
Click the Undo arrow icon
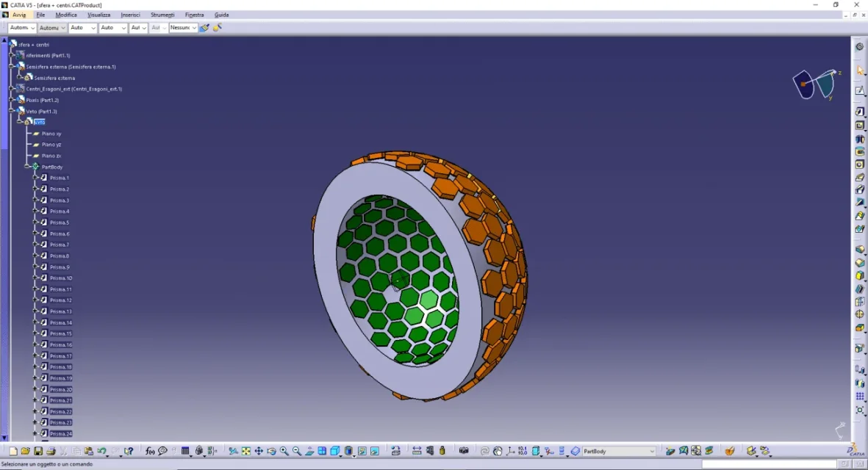click(x=101, y=451)
